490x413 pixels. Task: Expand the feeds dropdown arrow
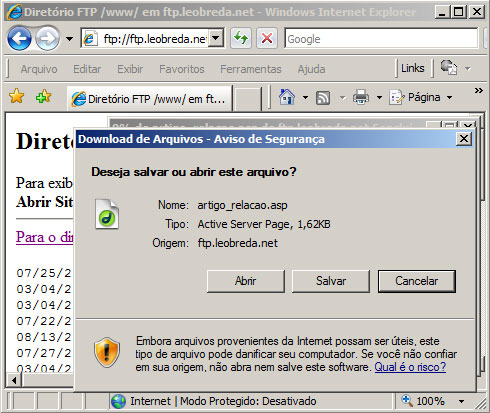pyautogui.click(x=342, y=98)
